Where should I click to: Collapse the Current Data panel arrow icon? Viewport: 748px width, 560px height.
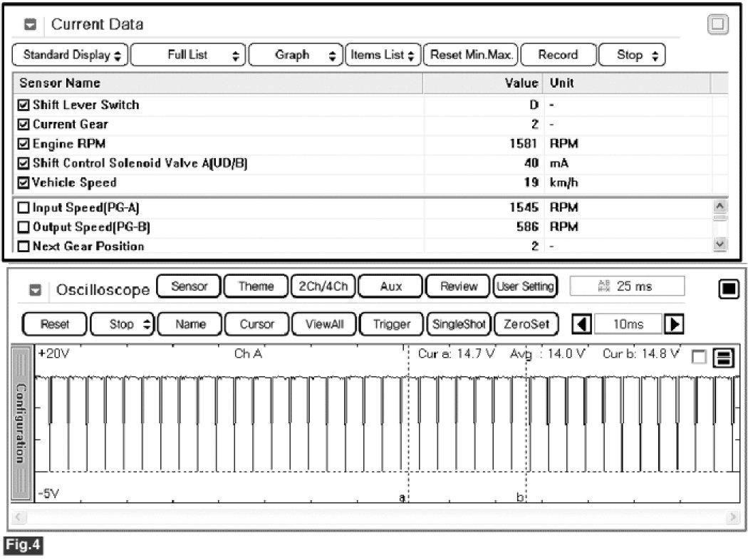(30, 25)
